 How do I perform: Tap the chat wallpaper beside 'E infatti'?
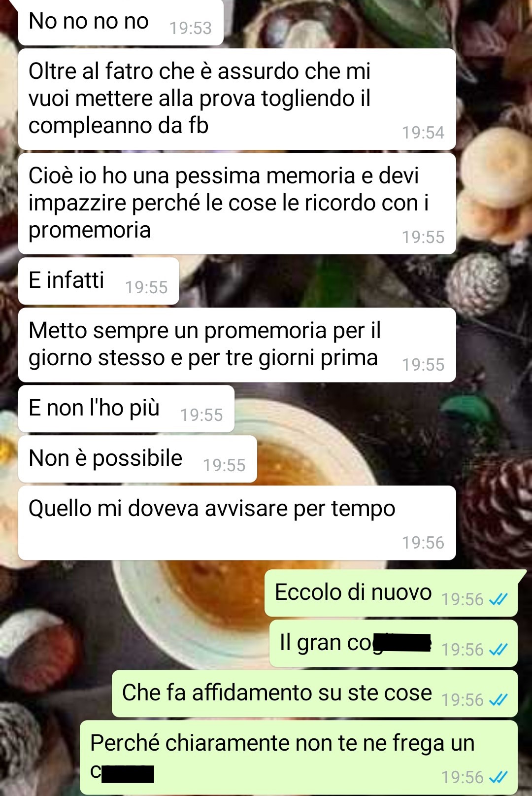315,281
